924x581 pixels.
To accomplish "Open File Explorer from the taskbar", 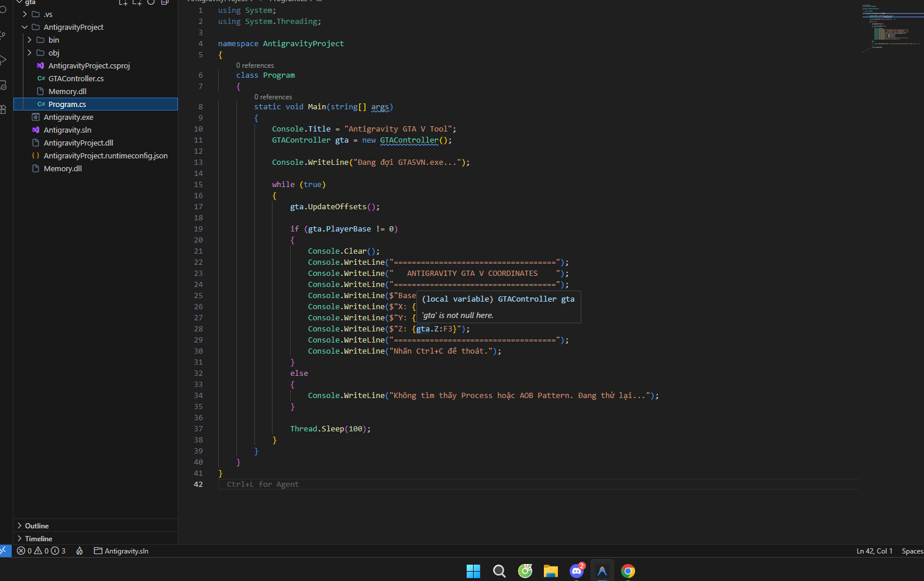I will pos(551,571).
